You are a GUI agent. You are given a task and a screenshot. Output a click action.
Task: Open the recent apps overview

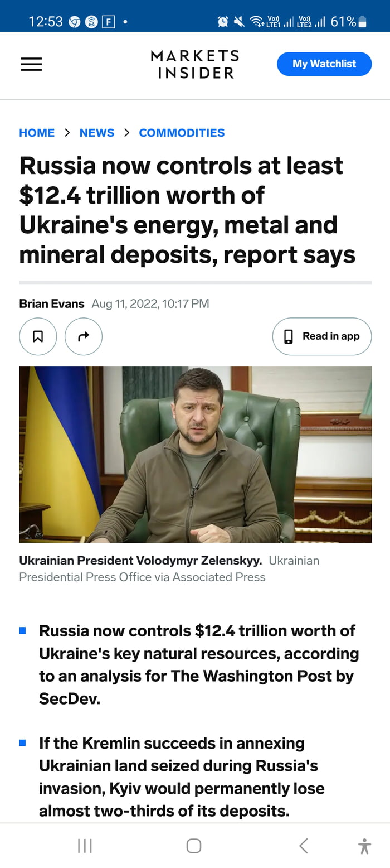84,845
